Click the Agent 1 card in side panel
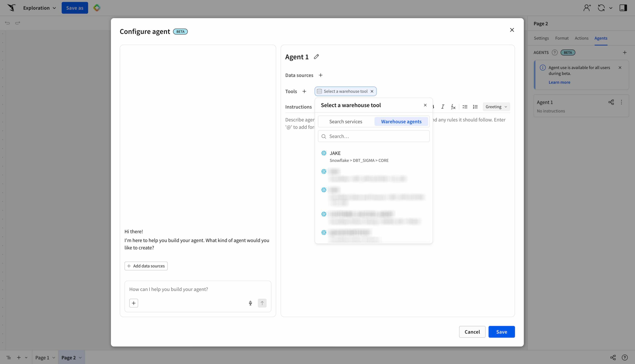This screenshot has width=635, height=364. [x=581, y=106]
